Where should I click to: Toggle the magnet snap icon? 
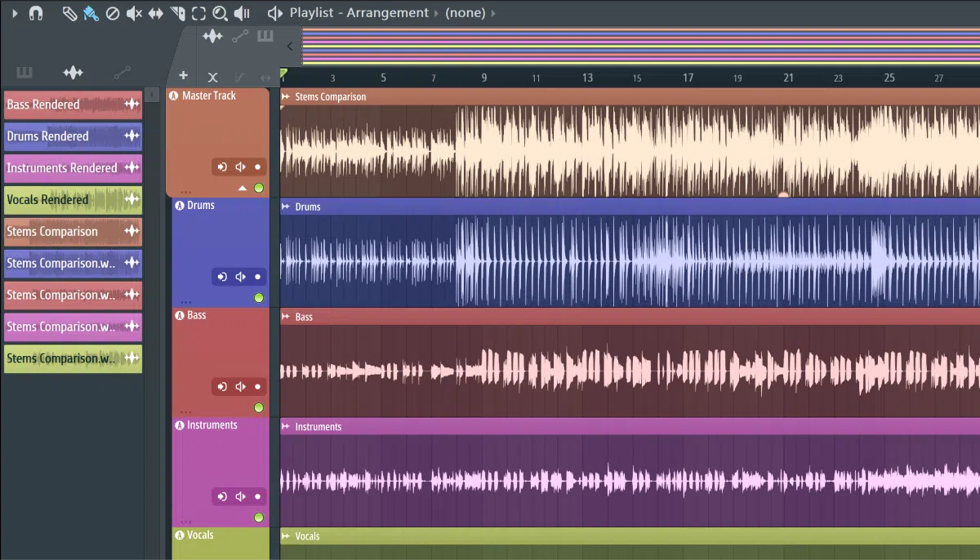(36, 13)
